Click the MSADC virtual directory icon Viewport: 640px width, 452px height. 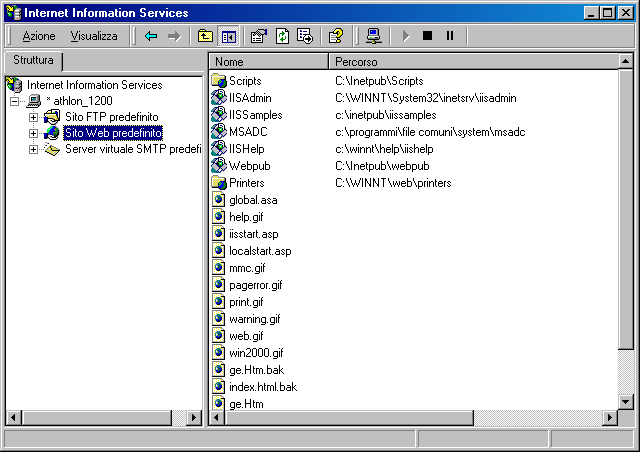tap(219, 132)
